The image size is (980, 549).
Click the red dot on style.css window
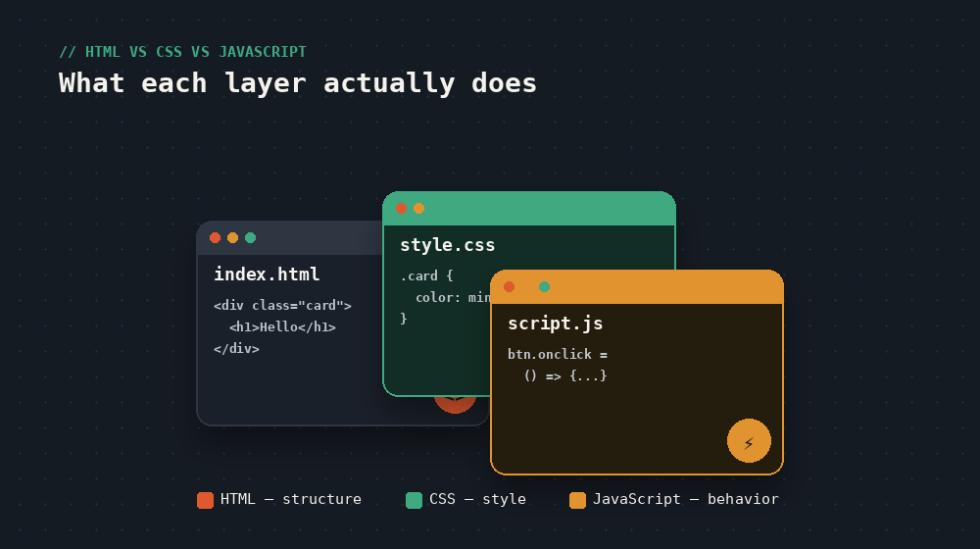pos(401,208)
